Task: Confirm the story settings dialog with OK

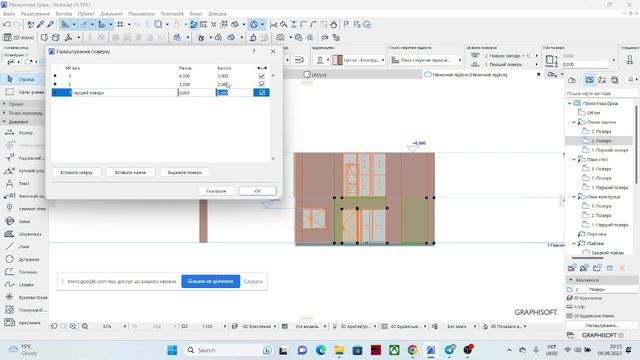Action: 258,191
